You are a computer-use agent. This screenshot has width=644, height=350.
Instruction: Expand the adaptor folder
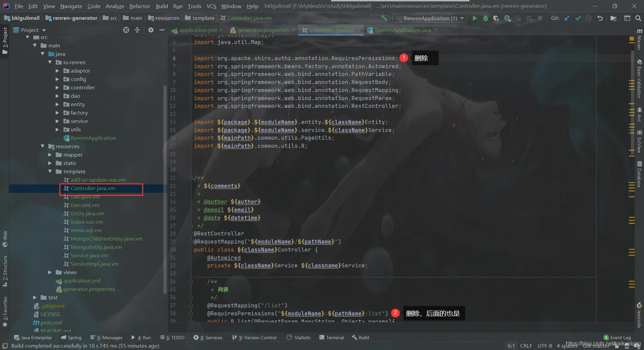click(57, 71)
